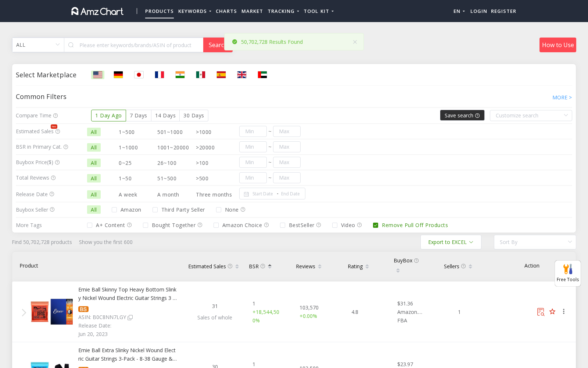This screenshot has height=368, width=588.
Task: Enable the Bought Together tag
Action: click(x=146, y=225)
